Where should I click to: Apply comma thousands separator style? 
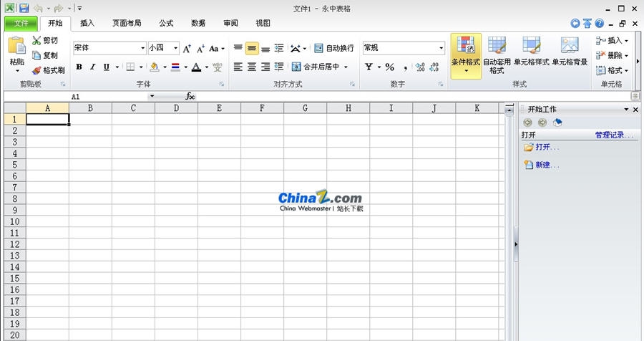point(406,67)
